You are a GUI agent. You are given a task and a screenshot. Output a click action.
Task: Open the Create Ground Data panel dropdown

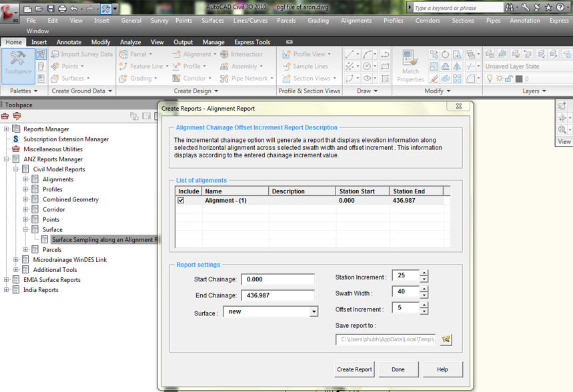pyautogui.click(x=82, y=91)
